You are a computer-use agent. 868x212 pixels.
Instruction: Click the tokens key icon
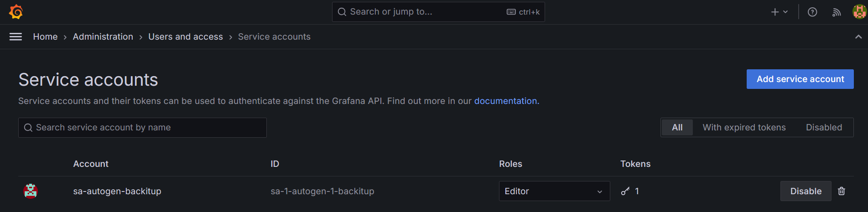point(625,191)
